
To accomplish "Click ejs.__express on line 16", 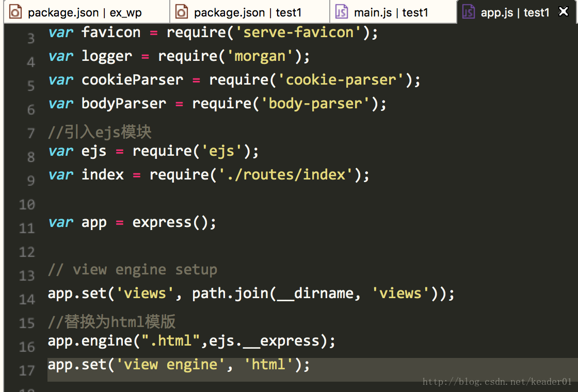I will [264, 341].
